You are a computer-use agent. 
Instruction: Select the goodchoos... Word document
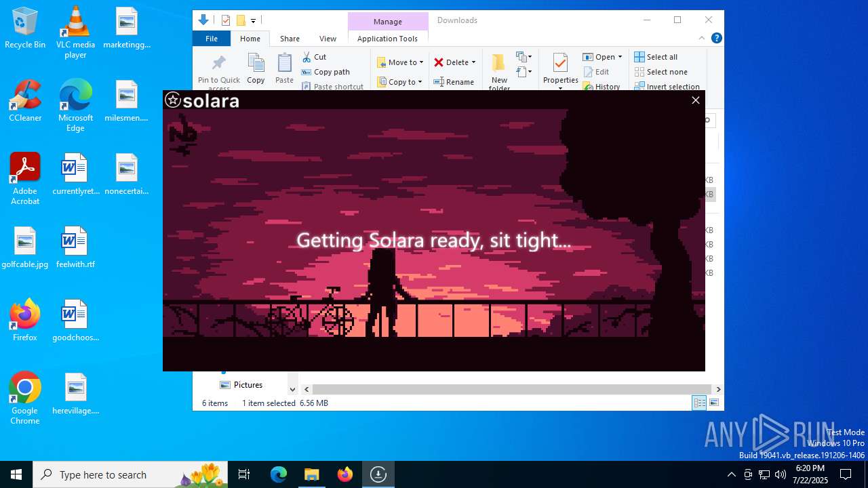[75, 320]
